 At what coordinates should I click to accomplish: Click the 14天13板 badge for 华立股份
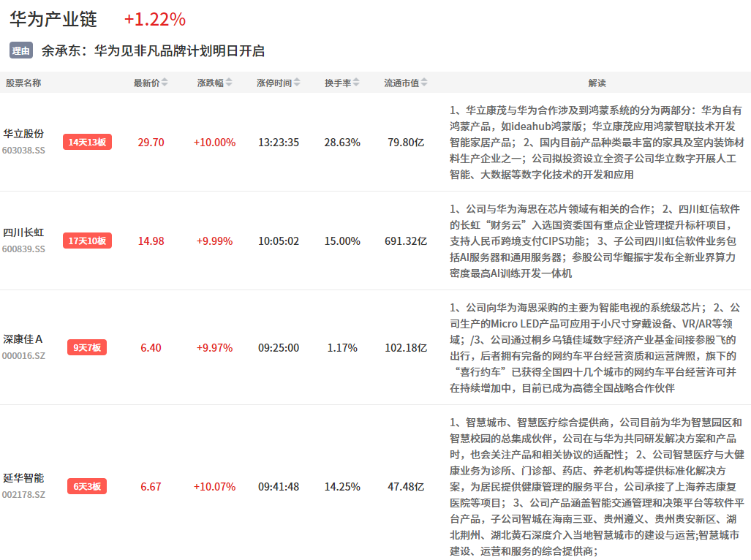pyautogui.click(x=88, y=143)
